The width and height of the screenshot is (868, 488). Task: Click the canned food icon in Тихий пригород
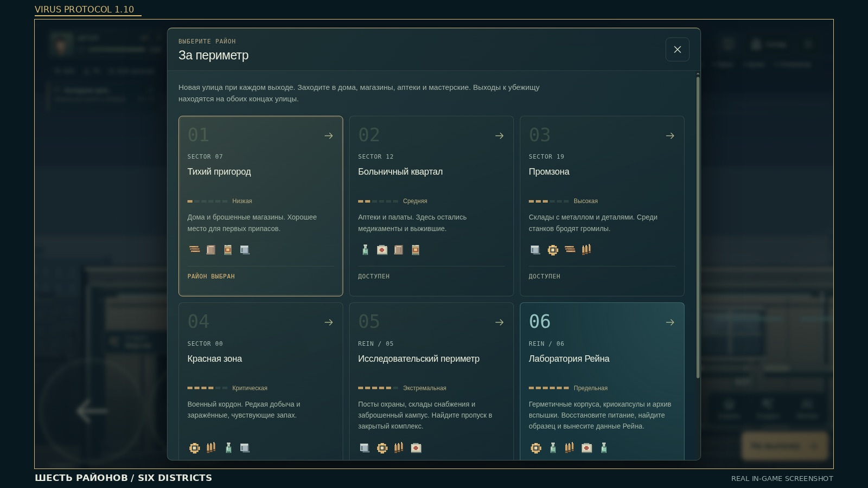click(x=228, y=249)
